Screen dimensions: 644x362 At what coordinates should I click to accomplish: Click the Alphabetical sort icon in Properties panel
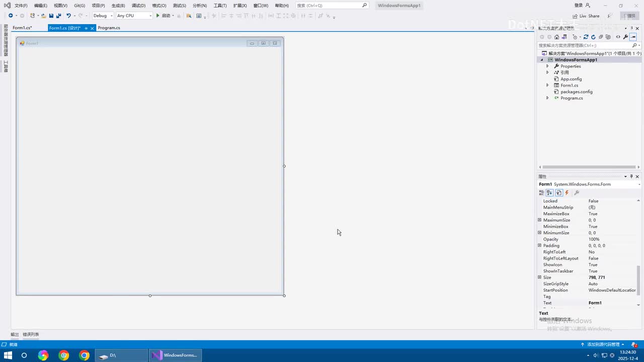coord(549,193)
